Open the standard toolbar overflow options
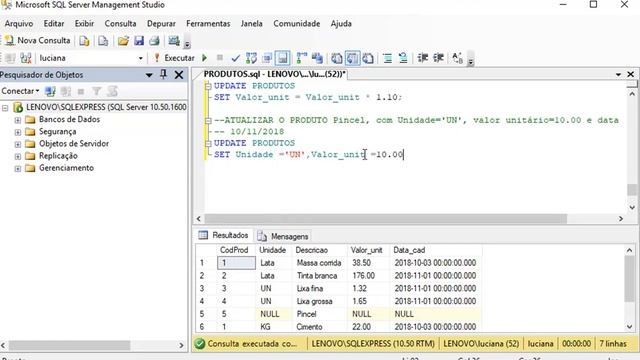The width and height of the screenshot is (640, 360). [187, 44]
